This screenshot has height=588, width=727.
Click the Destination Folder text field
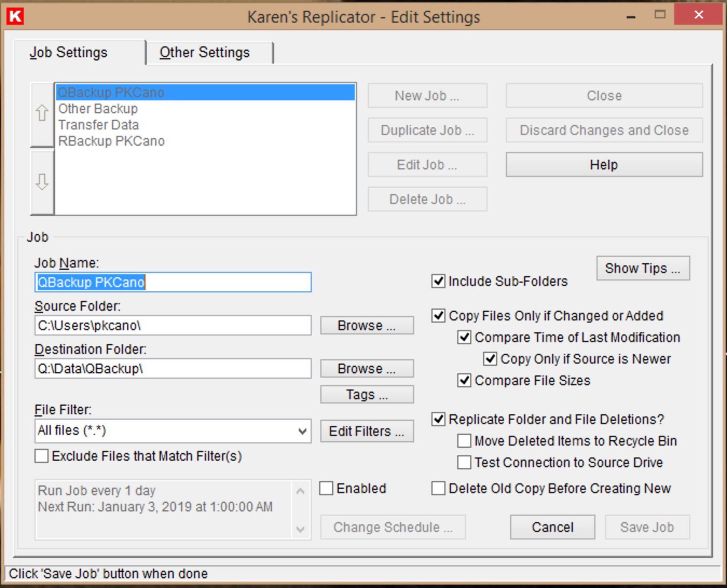tap(173, 368)
